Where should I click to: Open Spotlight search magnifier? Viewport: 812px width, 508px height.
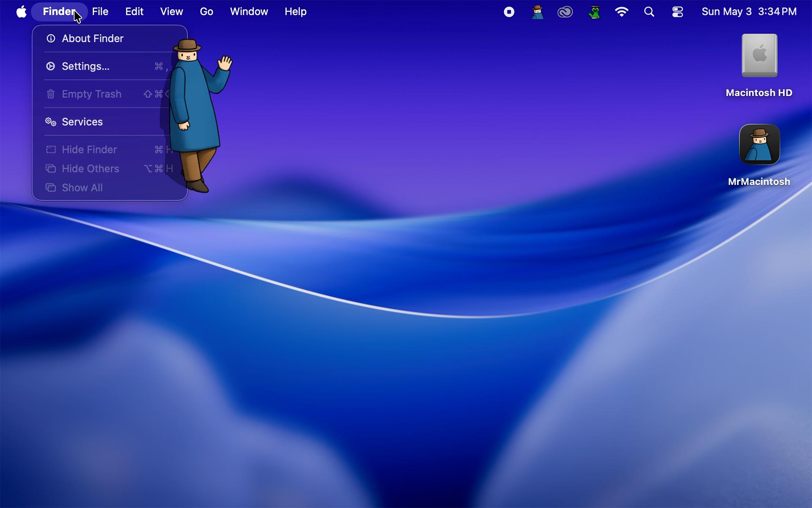tap(649, 12)
